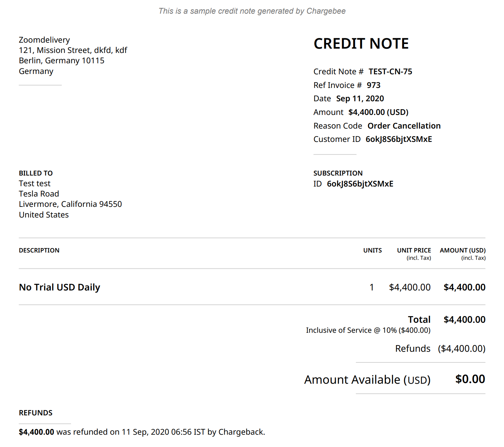Click the Refunds ($4,400.00) amount

tap(461, 348)
